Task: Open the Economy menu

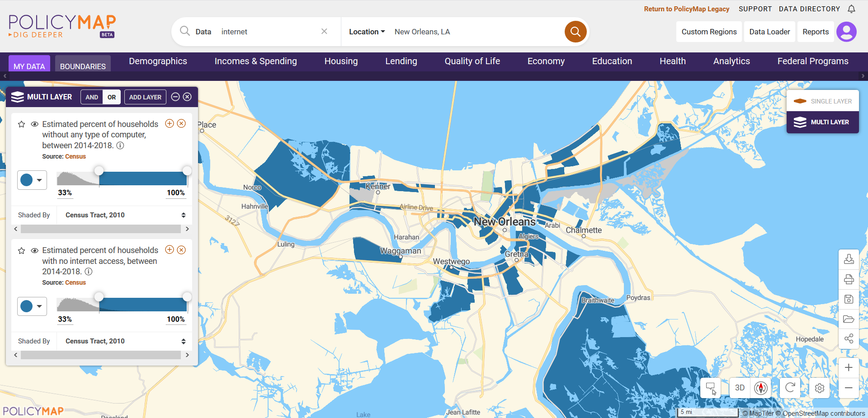Action: click(546, 61)
